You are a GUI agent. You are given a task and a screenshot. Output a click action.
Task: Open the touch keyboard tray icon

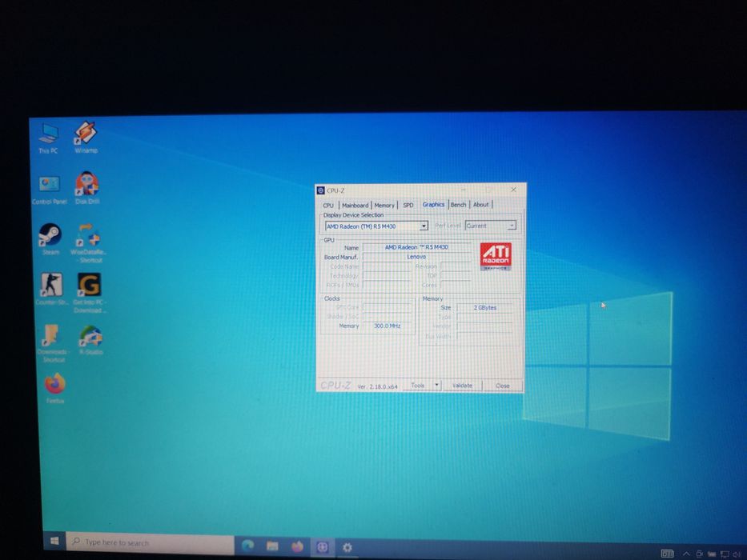tap(668, 554)
